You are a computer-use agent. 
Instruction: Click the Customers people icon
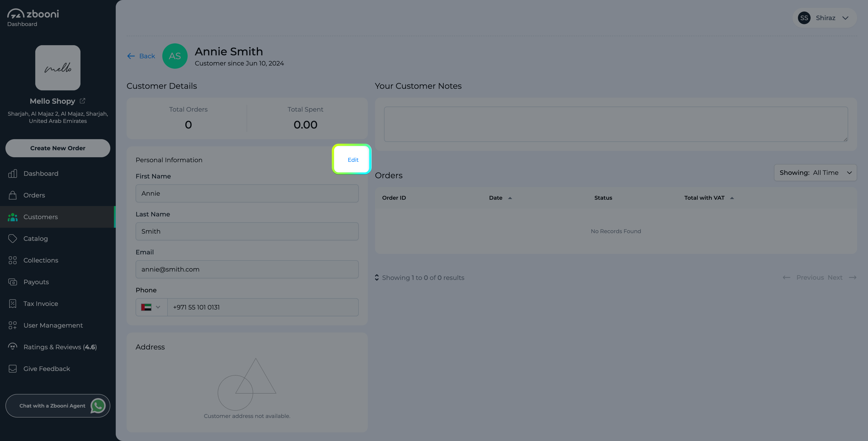pos(13,217)
